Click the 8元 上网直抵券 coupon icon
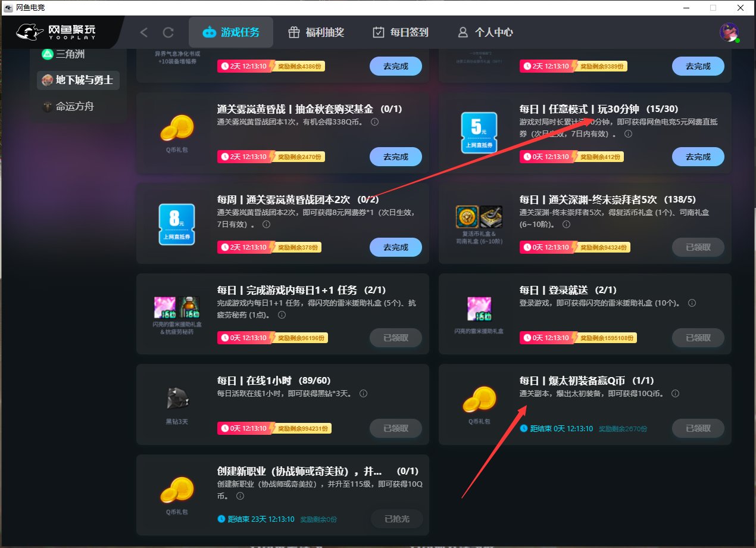Viewport: 756px width, 548px height. 177,224
